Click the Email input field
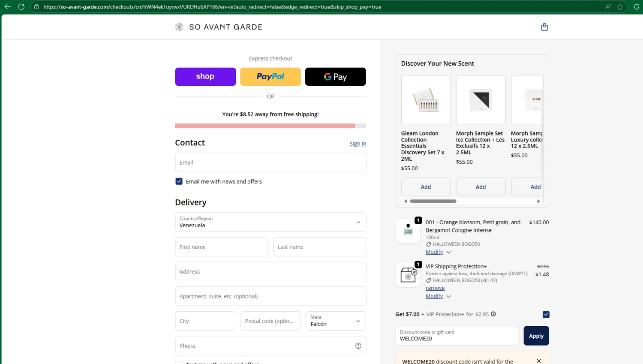643x364 pixels. (x=270, y=162)
